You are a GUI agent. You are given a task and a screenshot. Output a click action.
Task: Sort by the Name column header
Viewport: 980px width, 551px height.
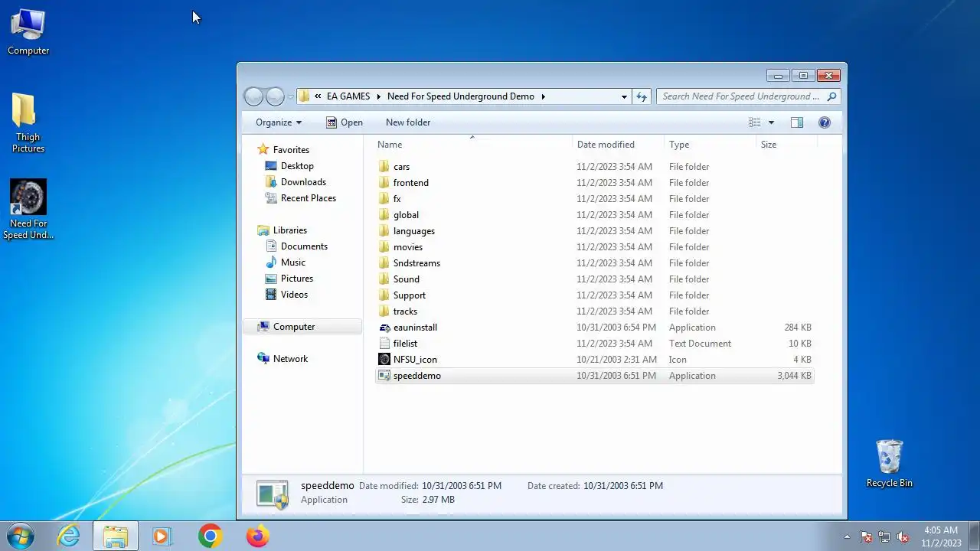pos(473,145)
